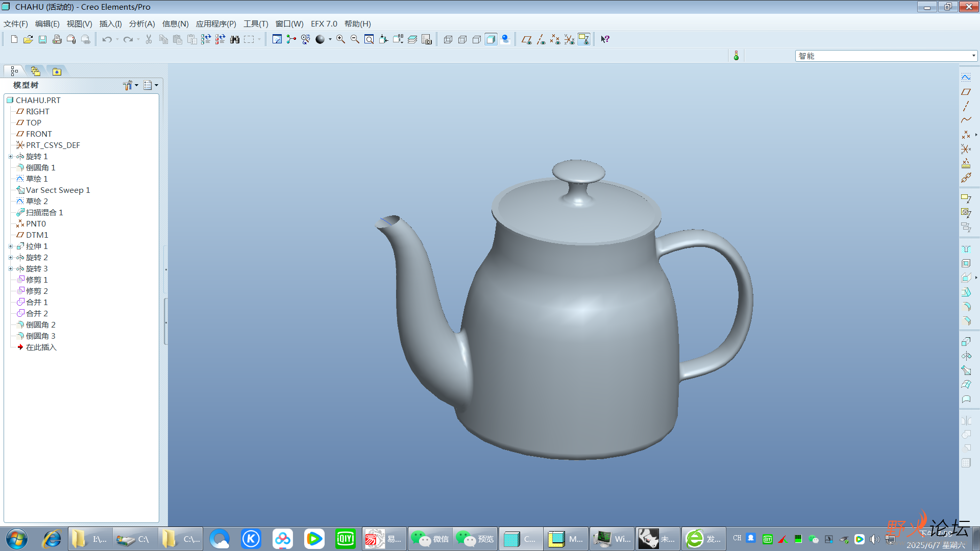The width and height of the screenshot is (980, 551).
Task: Select the Shell tool in right toolbar
Action: pyautogui.click(x=966, y=263)
